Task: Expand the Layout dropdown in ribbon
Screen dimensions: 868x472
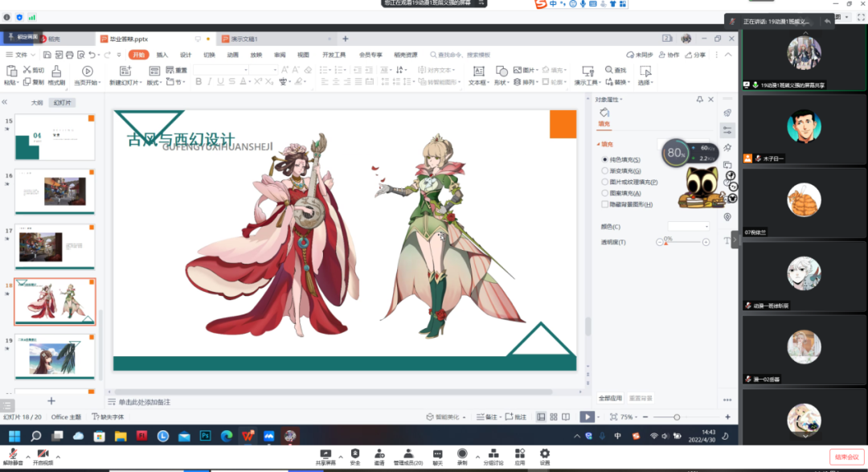Action: 154,82
